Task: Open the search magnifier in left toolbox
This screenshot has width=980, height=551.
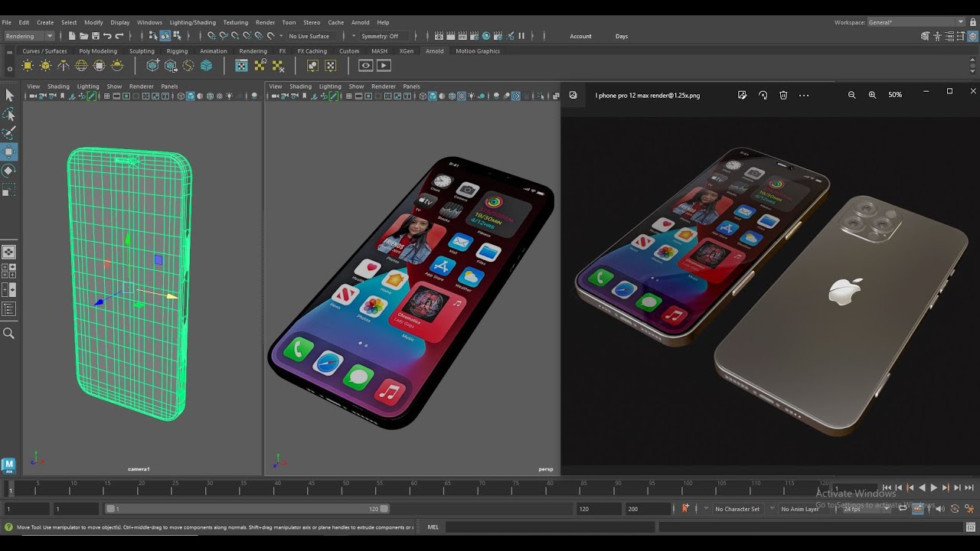Action: (x=9, y=333)
